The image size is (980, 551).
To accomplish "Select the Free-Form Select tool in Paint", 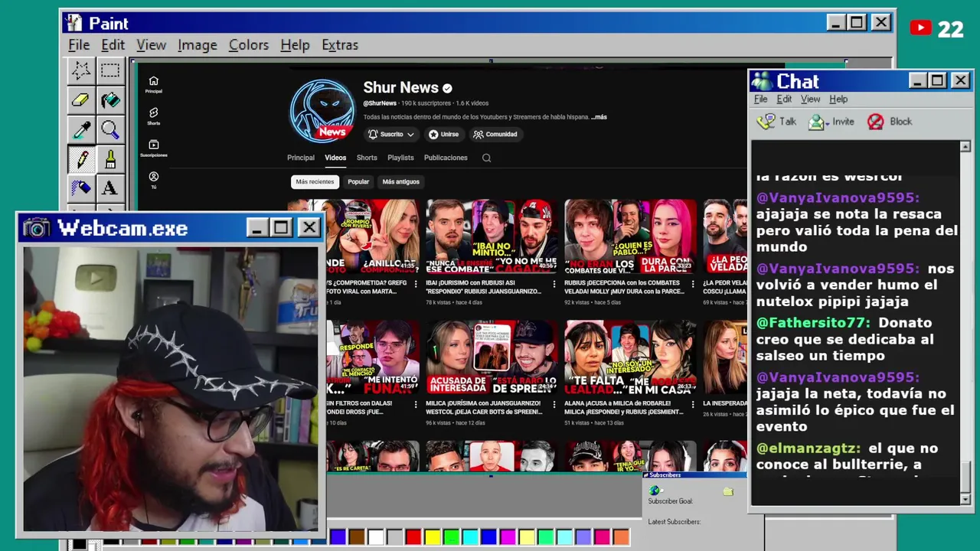I will coord(81,70).
